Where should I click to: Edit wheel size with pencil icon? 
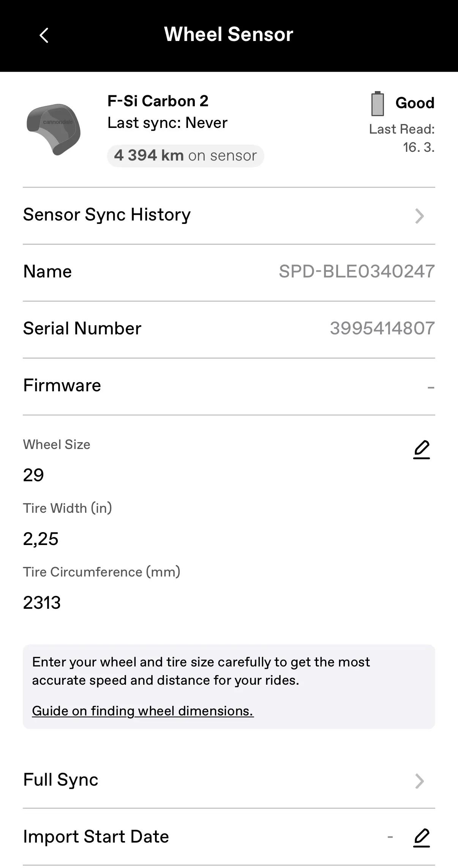(421, 450)
